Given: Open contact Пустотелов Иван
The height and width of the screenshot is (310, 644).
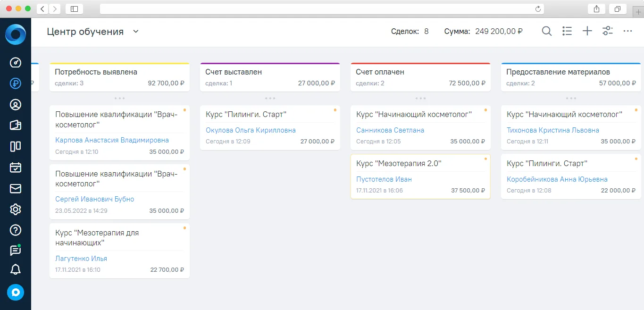Looking at the screenshot, I should [x=384, y=179].
